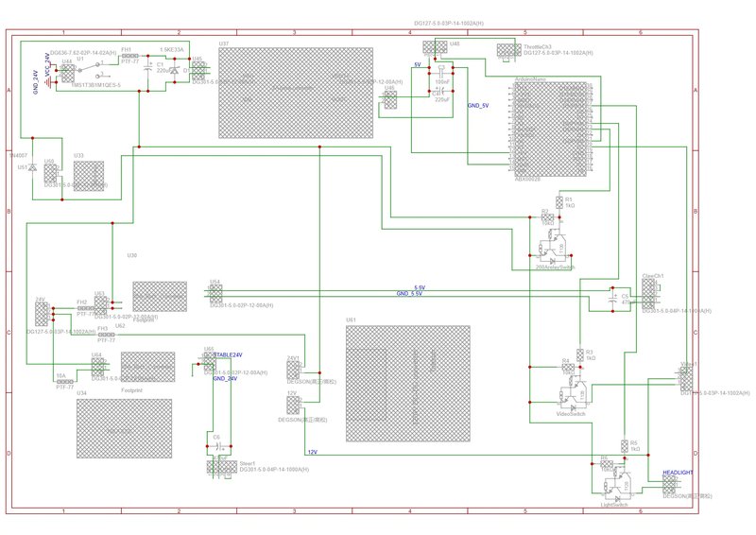Image resolution: width=756 pixels, height=535 pixels.
Task: Click the TMS1T3B1M1QES-5 part label
Action: click(96, 85)
